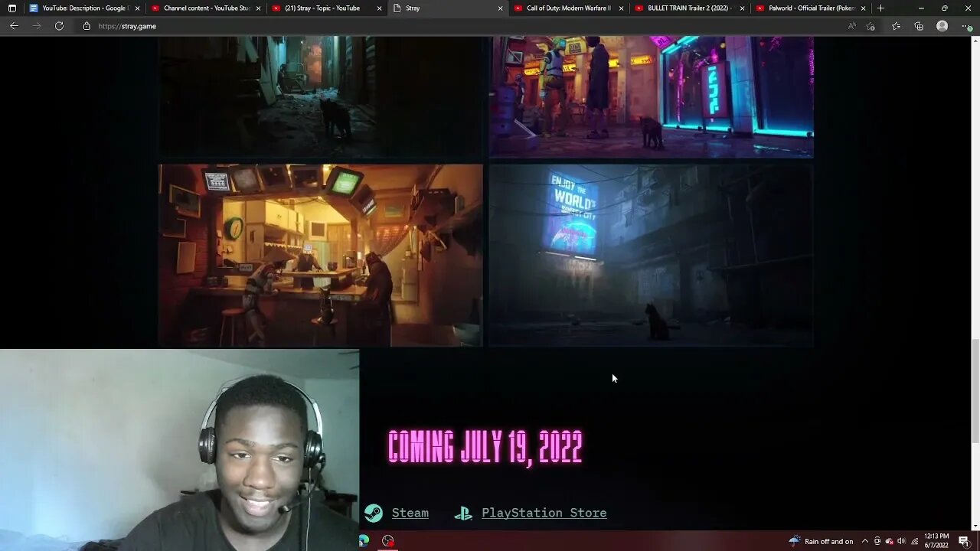Open the tab actions menu icon

[x=11, y=8]
